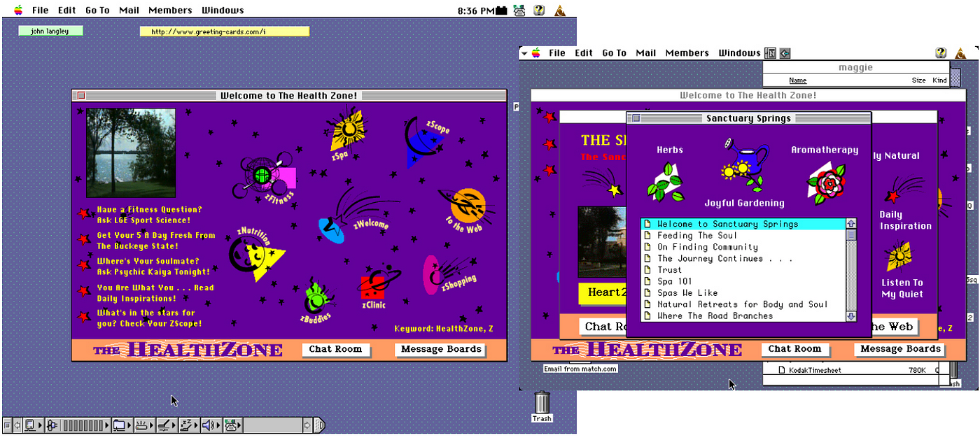The image size is (980, 440).
Task: Click the Read Daily Inspirations link
Action: [x=155, y=293]
